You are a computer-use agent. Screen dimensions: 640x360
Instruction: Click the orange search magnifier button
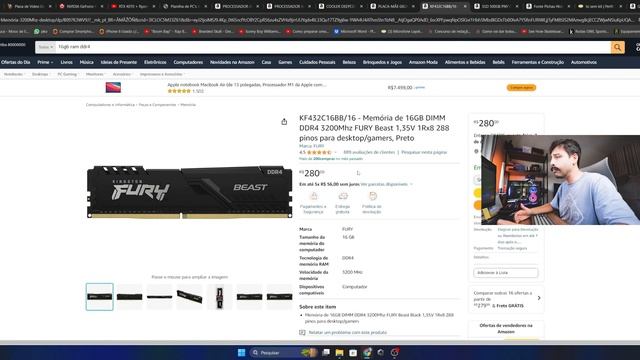(x=618, y=47)
